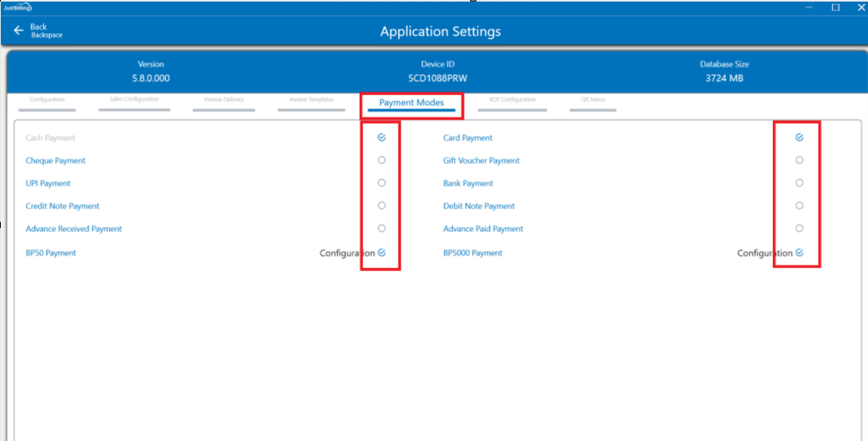Enable Debit Note Payment
Viewport: 868px width, 441px height.
[x=800, y=206]
